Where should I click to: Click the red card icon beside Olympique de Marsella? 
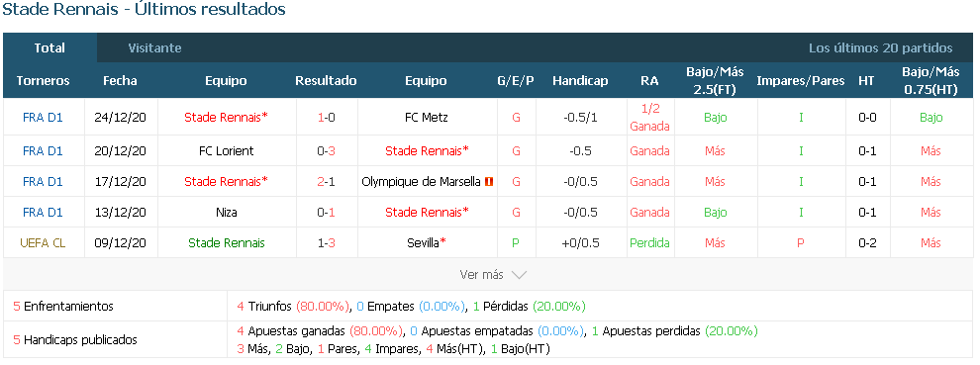point(489,182)
